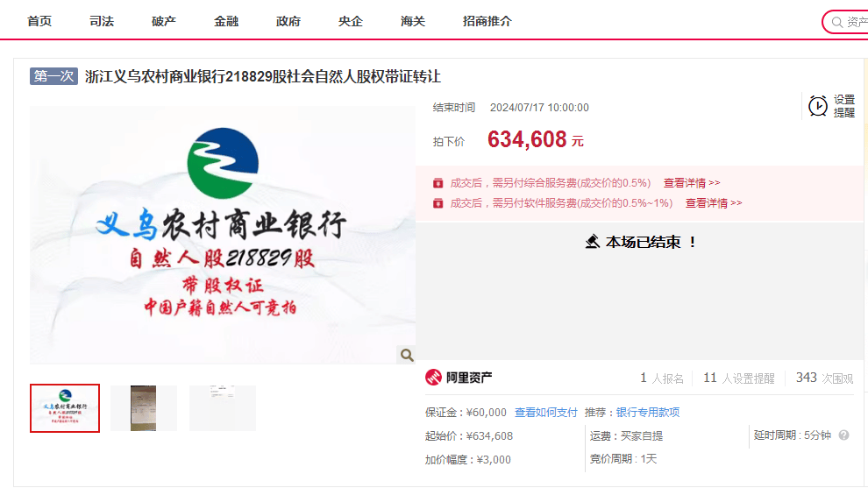
Task: Click the help icon beside 延时周期
Action: 843,435
